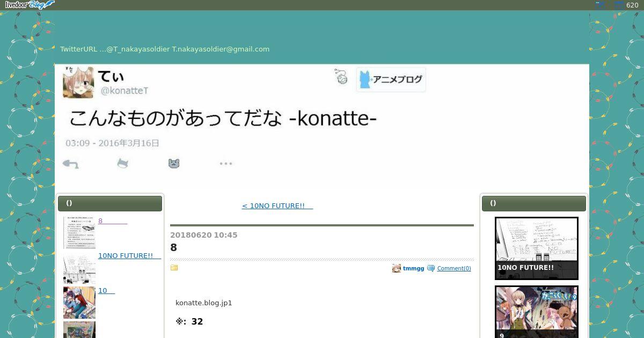
Task: Click the 620 counter in top bar
Action: click(x=632, y=5)
